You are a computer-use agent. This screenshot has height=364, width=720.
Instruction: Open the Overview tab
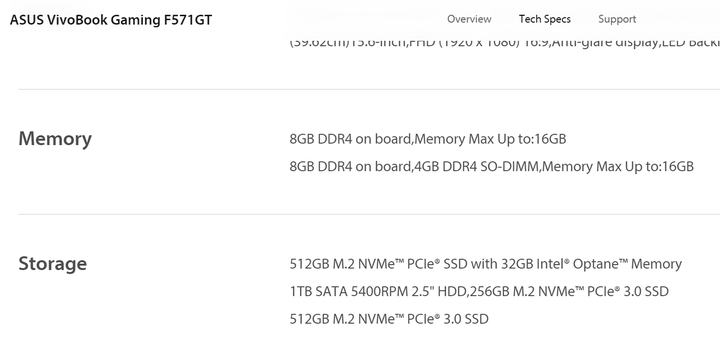(x=469, y=19)
